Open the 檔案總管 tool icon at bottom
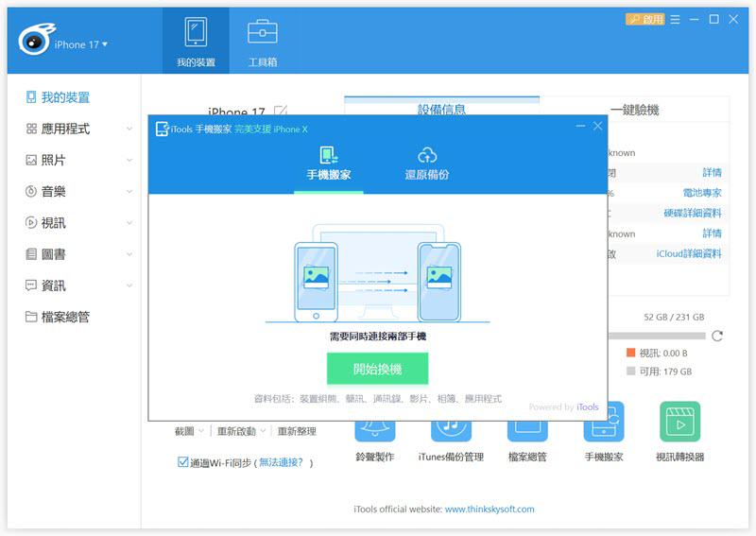The height and width of the screenshot is (536, 756). pos(527,432)
